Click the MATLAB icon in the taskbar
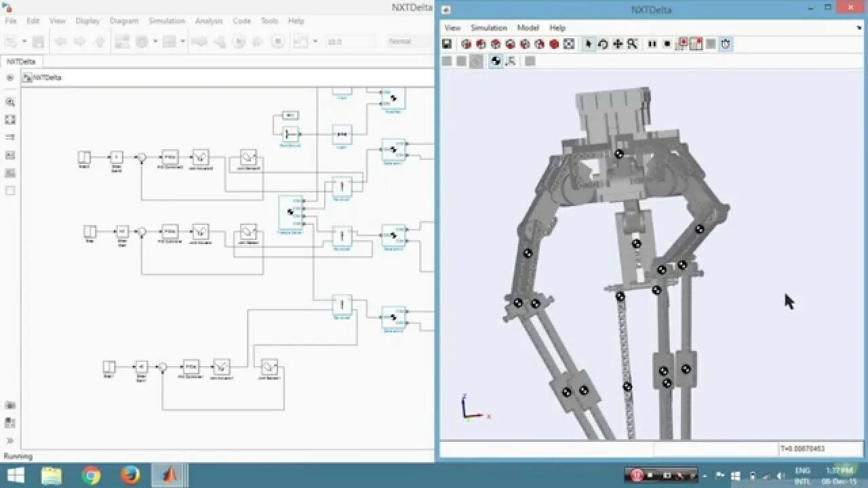This screenshot has height=488, width=868. pos(168,476)
